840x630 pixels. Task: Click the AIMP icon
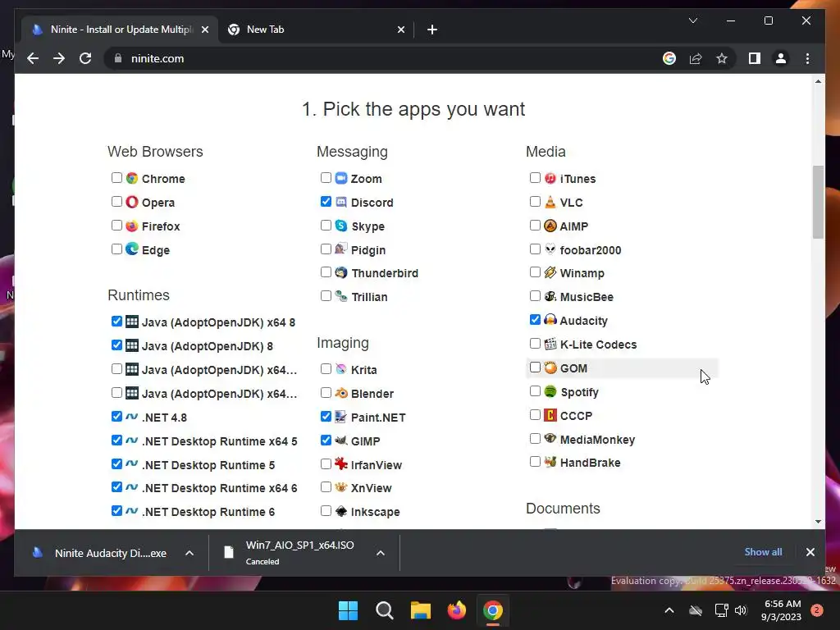(x=550, y=226)
